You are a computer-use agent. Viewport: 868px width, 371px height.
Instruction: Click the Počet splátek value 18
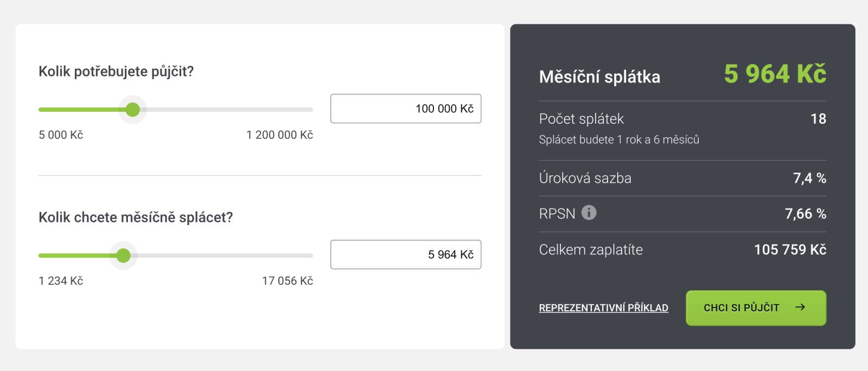click(x=818, y=119)
